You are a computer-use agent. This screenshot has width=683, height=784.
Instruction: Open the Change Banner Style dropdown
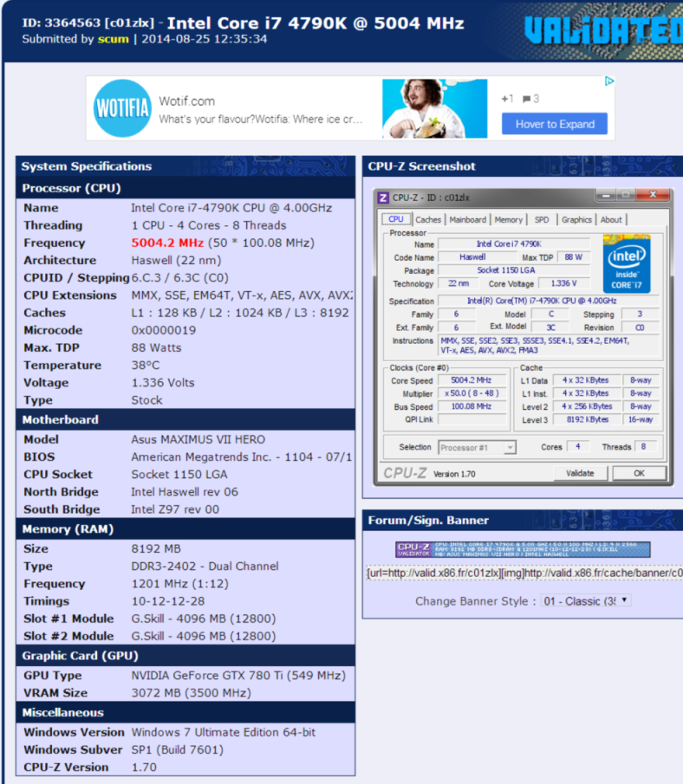(x=585, y=600)
